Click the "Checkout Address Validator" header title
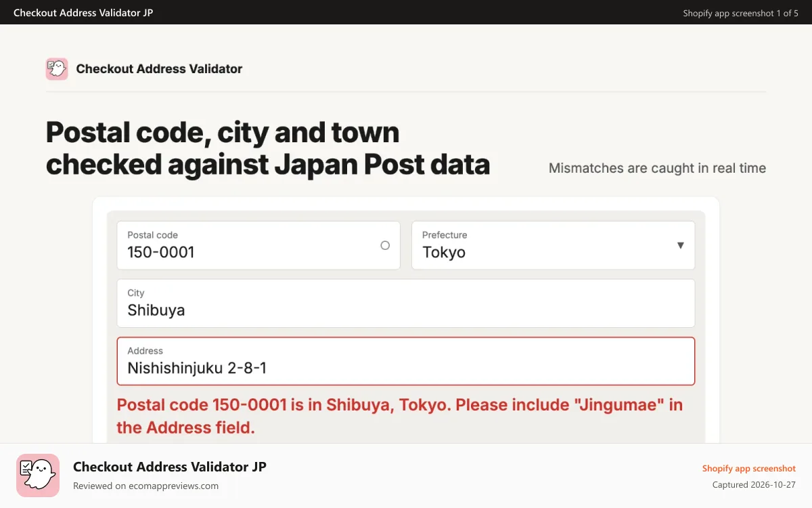 click(x=159, y=69)
